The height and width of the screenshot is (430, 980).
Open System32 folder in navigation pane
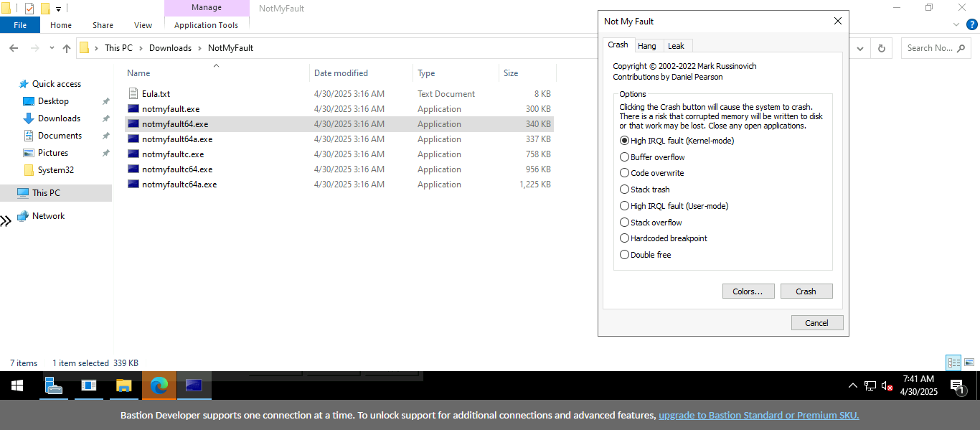[x=55, y=170]
